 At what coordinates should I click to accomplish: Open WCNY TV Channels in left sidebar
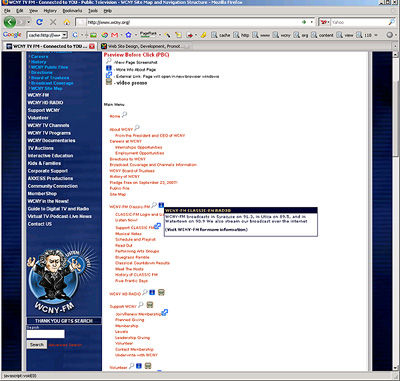[x=49, y=125]
